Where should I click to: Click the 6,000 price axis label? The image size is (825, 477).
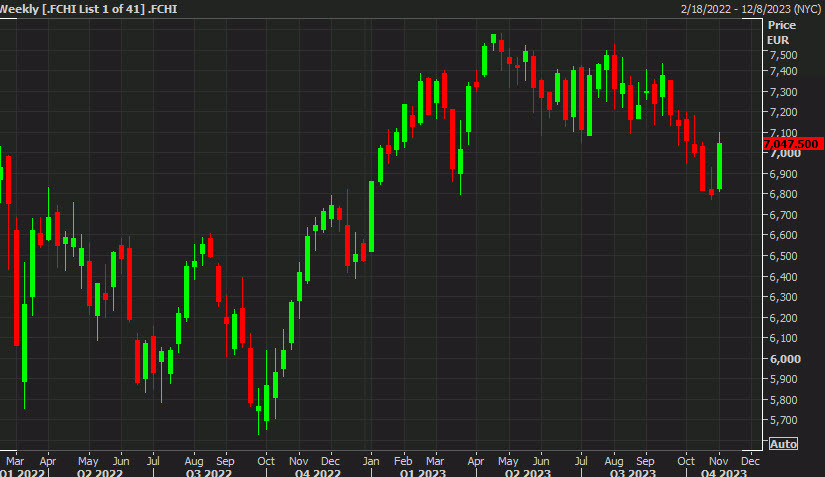pos(782,359)
